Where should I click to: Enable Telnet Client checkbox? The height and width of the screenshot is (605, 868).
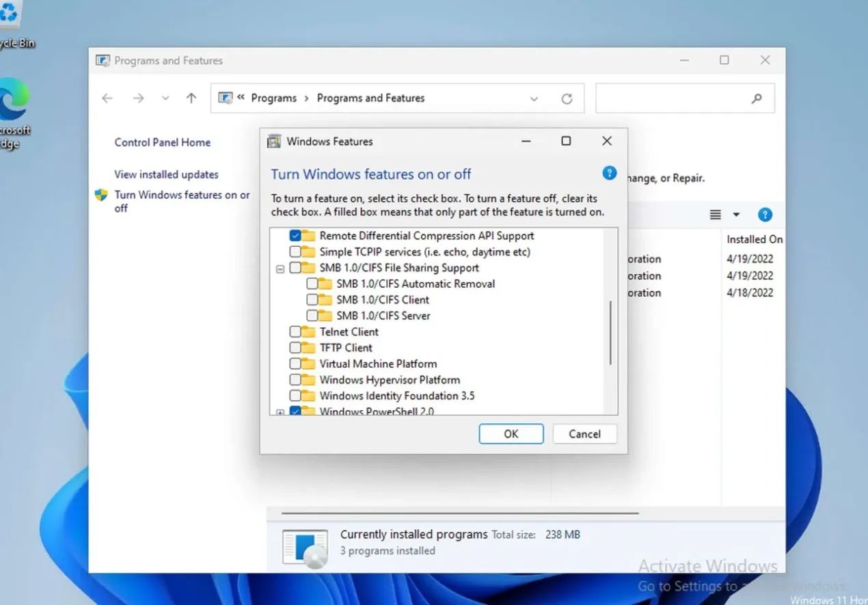click(x=295, y=332)
